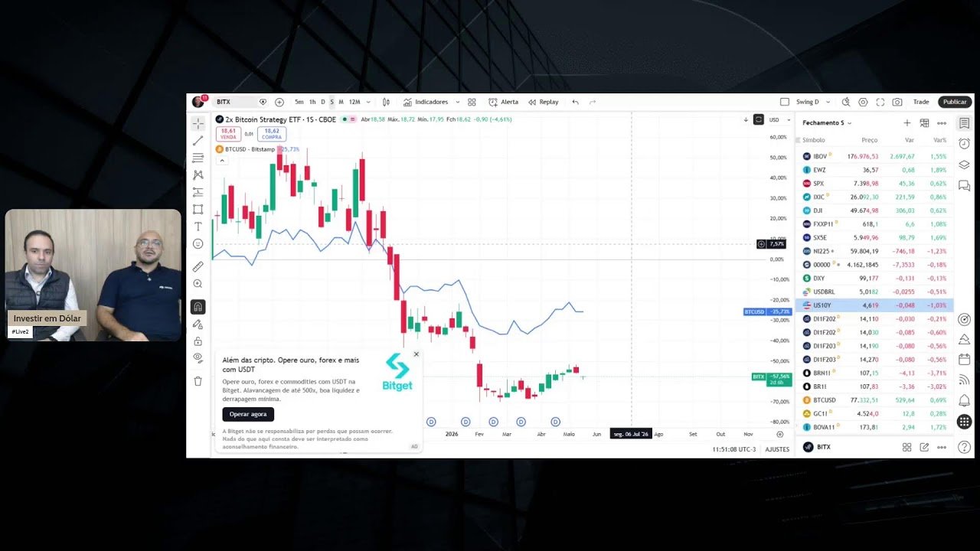Toggle magnet mode on drawings
The image size is (980, 551).
pyautogui.click(x=198, y=307)
